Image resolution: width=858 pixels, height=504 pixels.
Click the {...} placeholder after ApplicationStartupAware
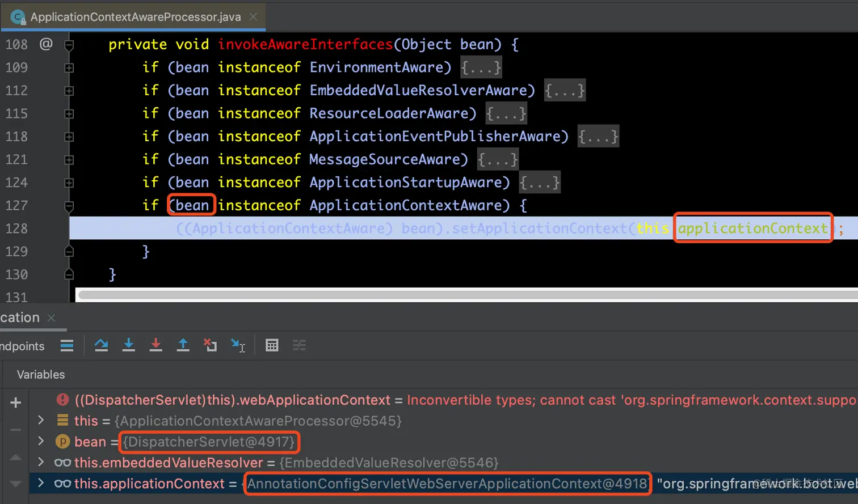(540, 183)
